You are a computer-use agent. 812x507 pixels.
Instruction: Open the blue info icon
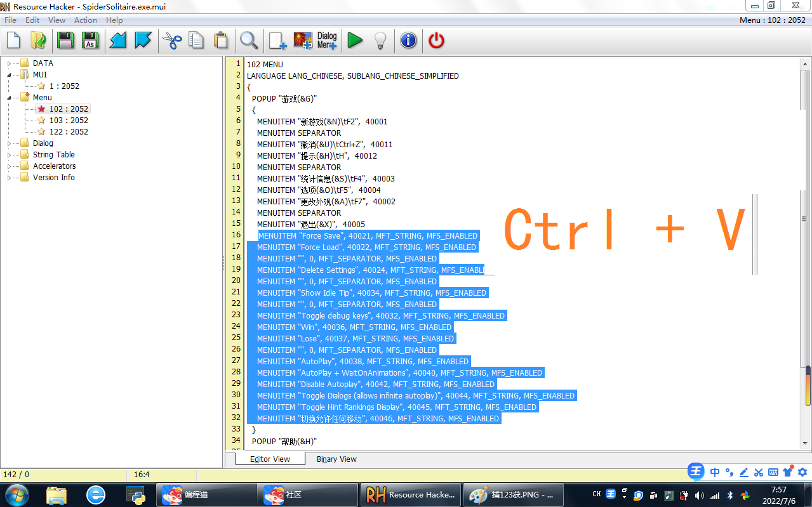[408, 41]
